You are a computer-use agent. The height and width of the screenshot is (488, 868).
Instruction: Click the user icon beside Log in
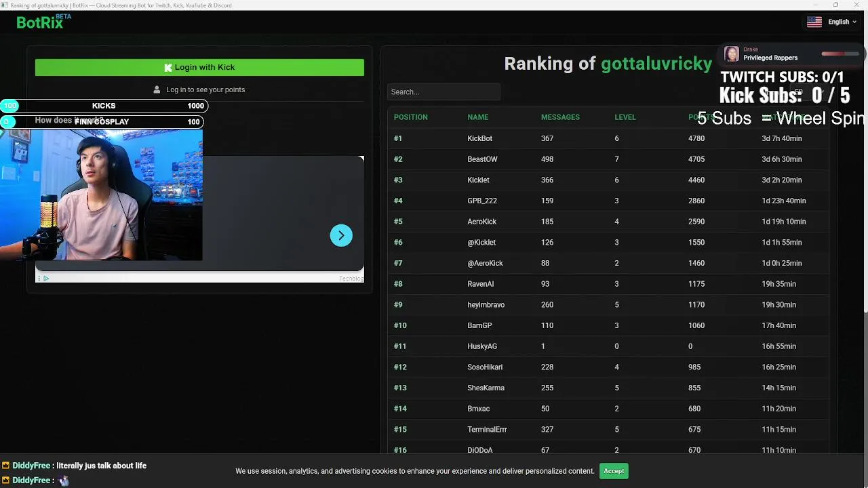[x=157, y=89]
